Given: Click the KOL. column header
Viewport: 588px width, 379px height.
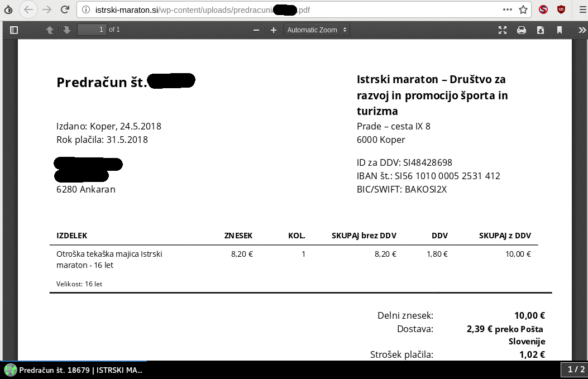Looking at the screenshot, I should coord(297,236).
